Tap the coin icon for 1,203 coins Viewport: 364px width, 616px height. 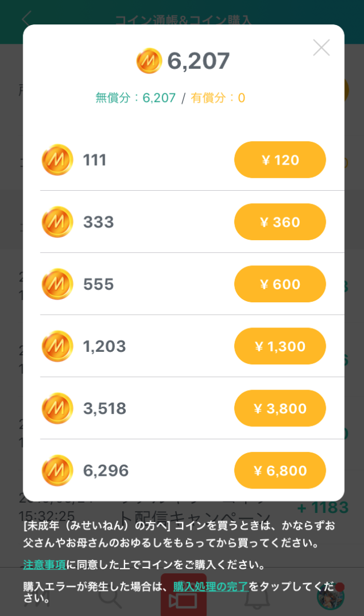coord(57,346)
